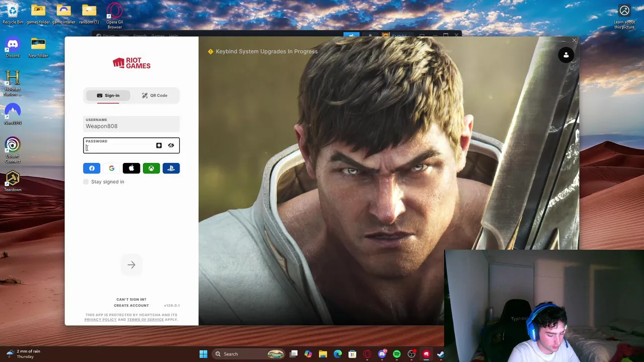Viewport: 644px width, 362px height.
Task: Open the Help menu in Steam window
Action: click(x=174, y=36)
